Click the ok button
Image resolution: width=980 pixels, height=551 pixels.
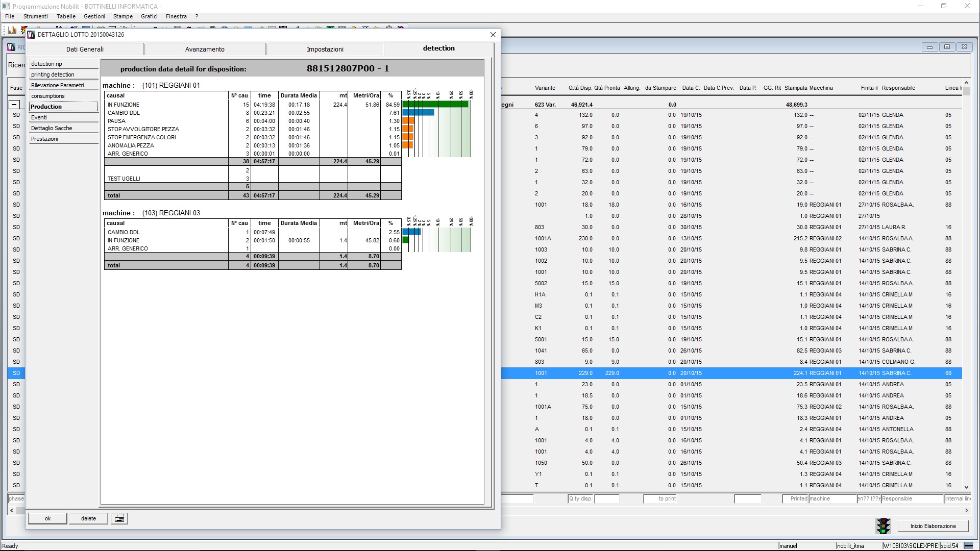47,518
